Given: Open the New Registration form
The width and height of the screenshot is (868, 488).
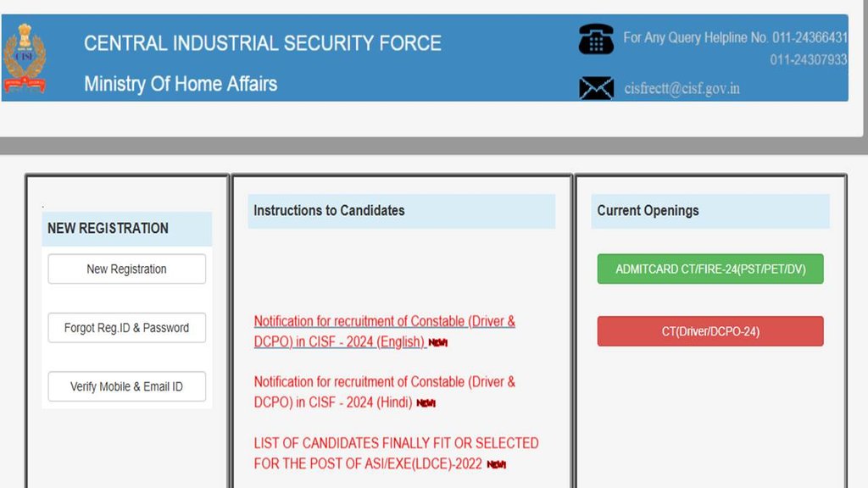Looking at the screenshot, I should (x=127, y=269).
